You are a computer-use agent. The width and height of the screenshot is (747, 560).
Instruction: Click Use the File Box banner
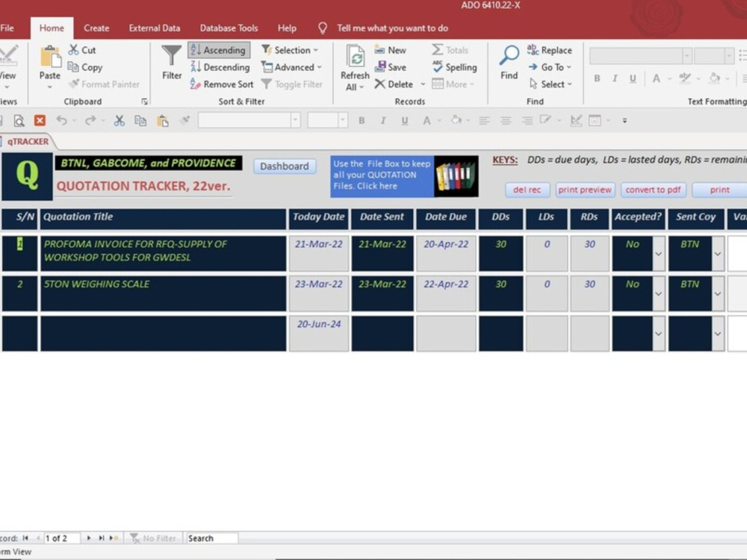[382, 175]
